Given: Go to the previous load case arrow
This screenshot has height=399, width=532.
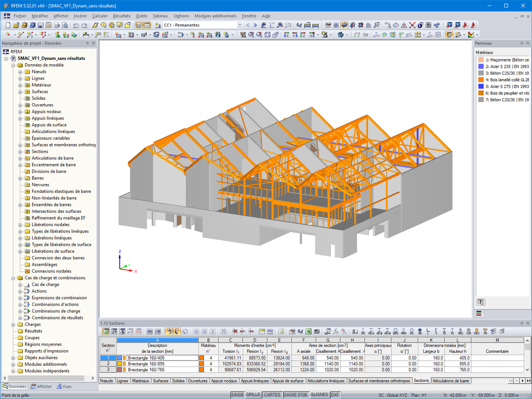Looking at the screenshot, I should (x=247, y=25).
